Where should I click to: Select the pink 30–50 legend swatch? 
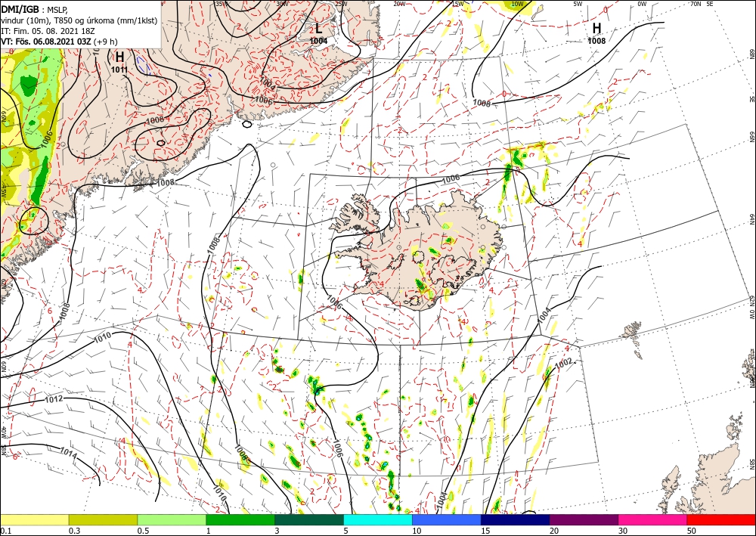coord(653,519)
